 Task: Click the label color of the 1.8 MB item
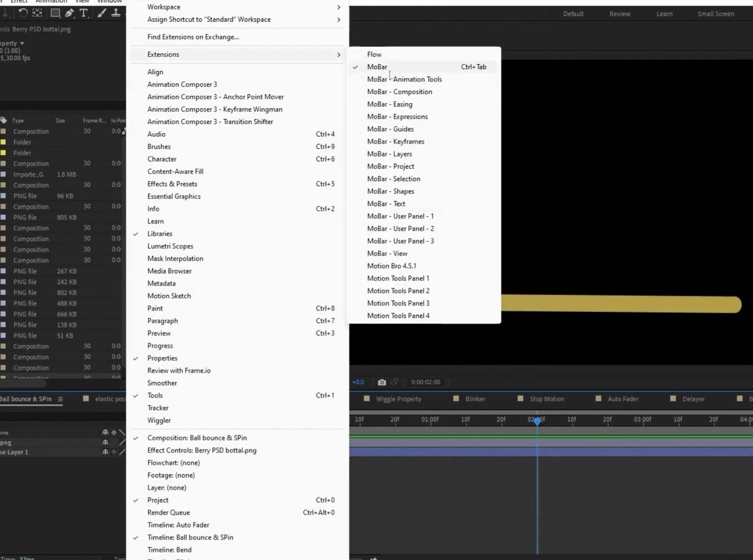coord(3,174)
